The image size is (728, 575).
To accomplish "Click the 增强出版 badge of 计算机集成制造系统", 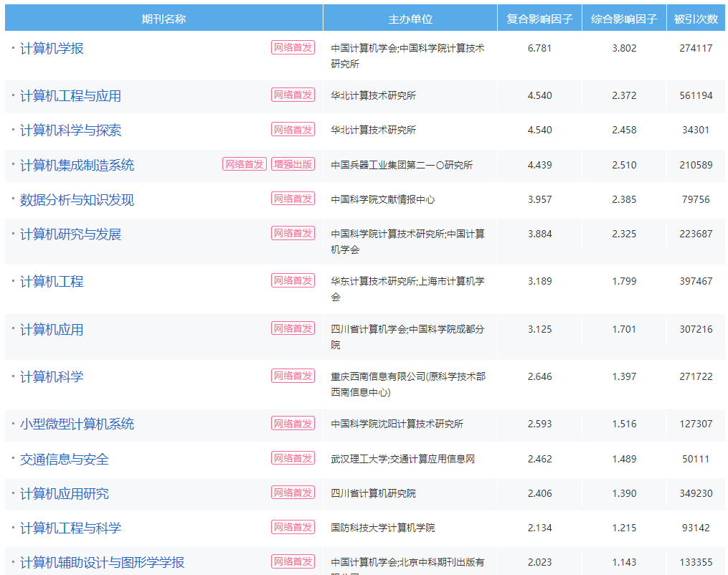I will pyautogui.click(x=293, y=164).
